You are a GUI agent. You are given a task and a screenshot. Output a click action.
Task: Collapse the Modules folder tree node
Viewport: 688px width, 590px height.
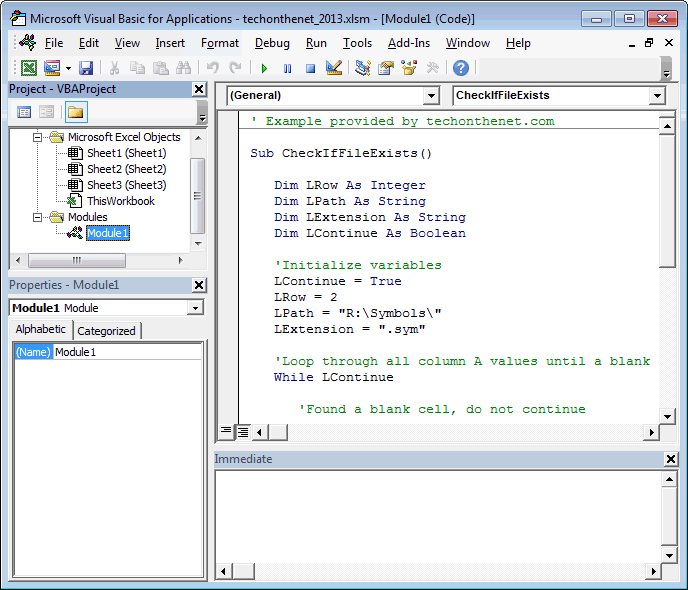[x=39, y=217]
